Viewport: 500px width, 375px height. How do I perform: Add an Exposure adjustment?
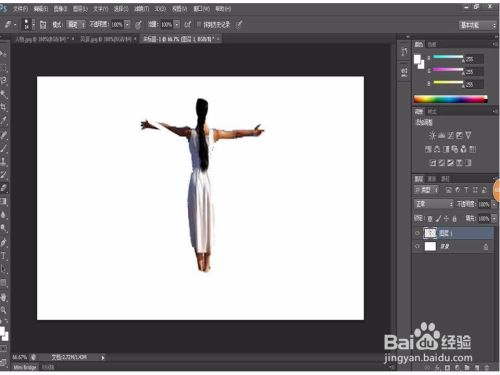tap(459, 135)
